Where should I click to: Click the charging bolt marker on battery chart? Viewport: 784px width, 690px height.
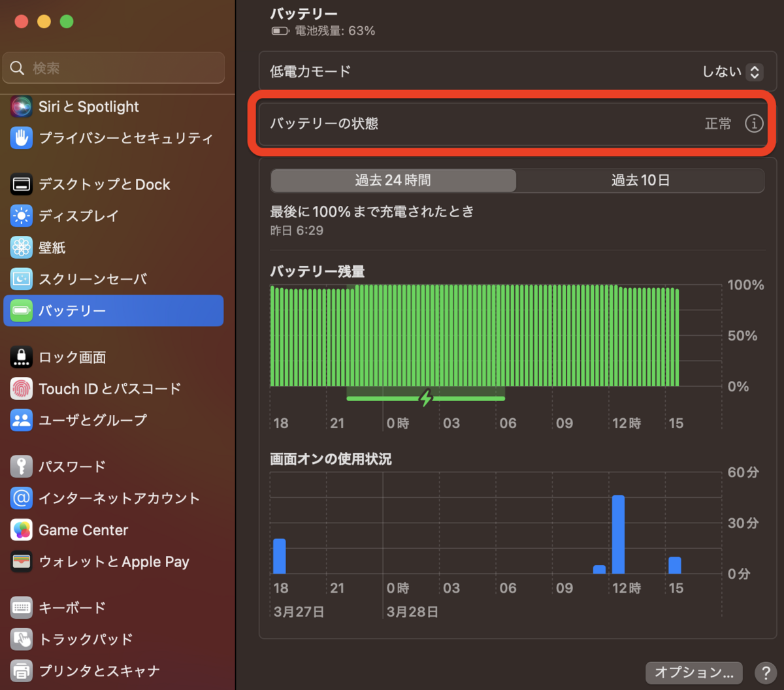[x=426, y=398]
